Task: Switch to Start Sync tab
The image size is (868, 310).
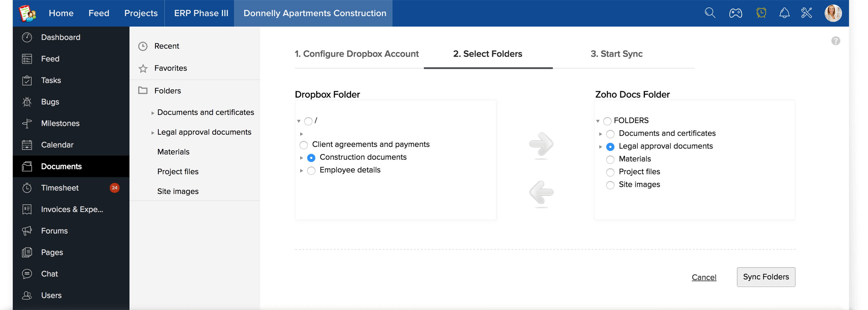Action: pos(615,54)
